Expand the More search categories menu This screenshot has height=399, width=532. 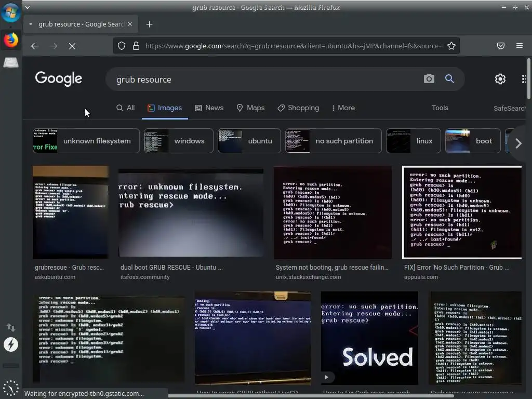343,108
